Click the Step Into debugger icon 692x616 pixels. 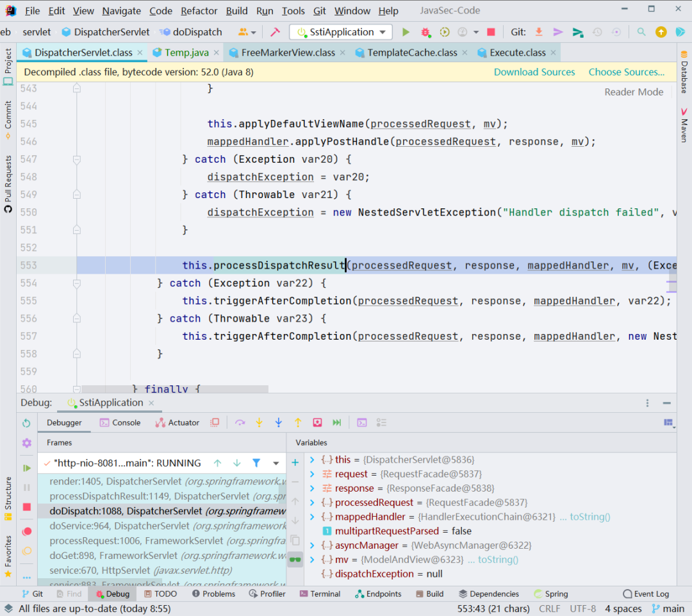pos(259,422)
